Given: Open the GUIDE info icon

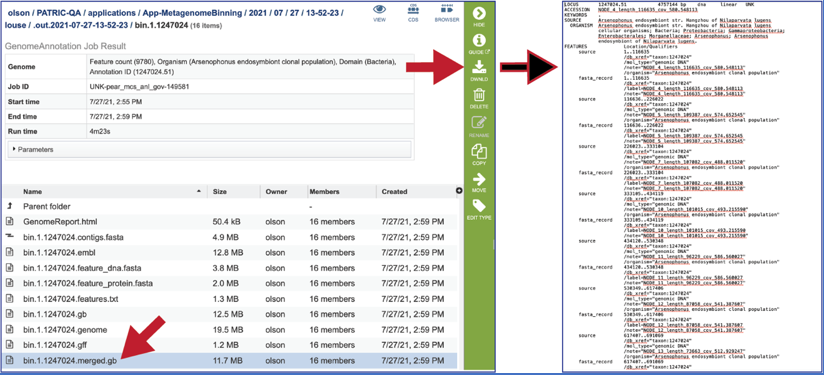Looking at the screenshot, I should coord(479,40).
